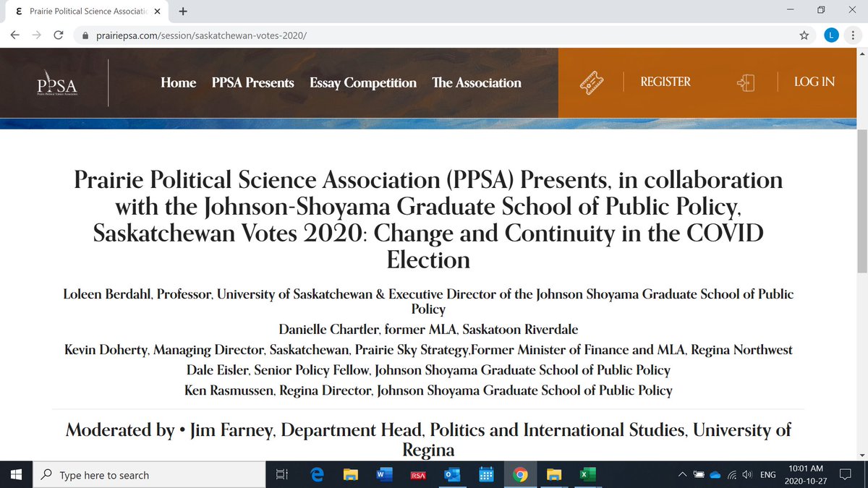
Task: Open the second File Explorer icon beside Excel
Action: (554, 475)
